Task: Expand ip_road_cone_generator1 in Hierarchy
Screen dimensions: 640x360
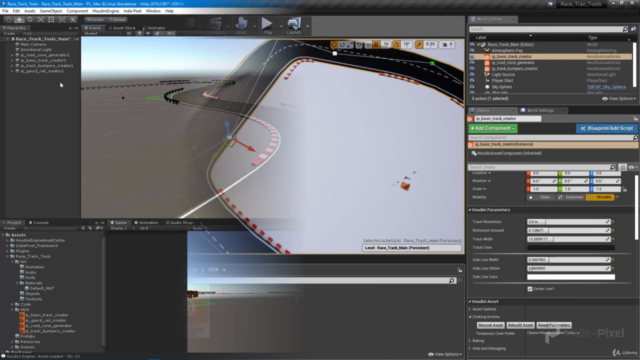Action: (12, 55)
